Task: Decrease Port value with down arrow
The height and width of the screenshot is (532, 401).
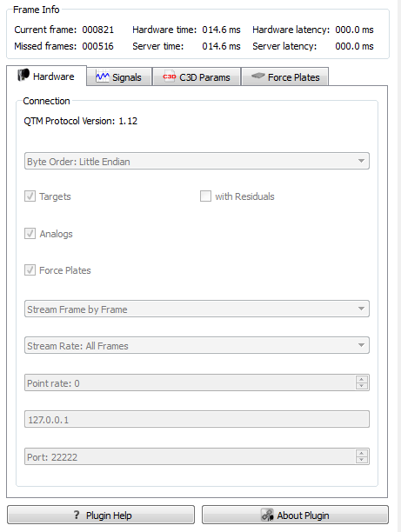Action: (x=362, y=460)
